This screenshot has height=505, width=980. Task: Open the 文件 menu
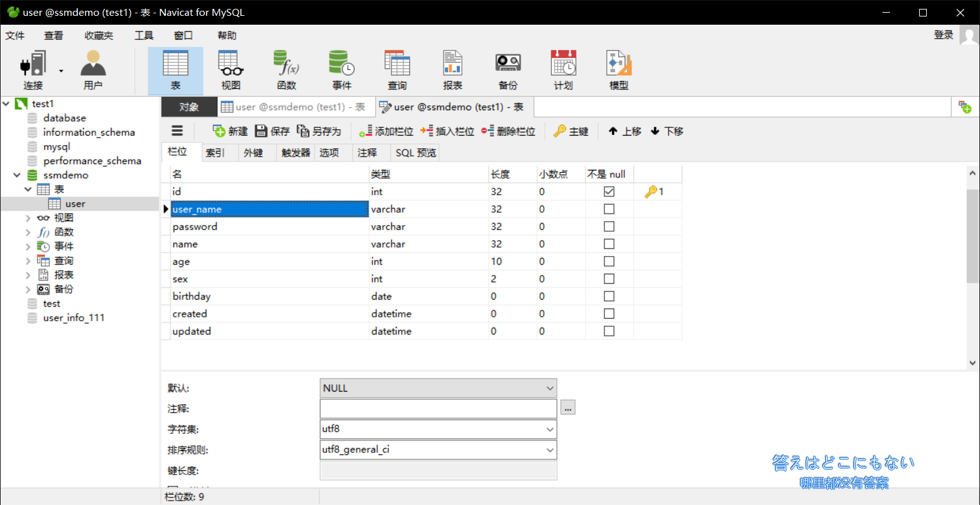tap(15, 35)
